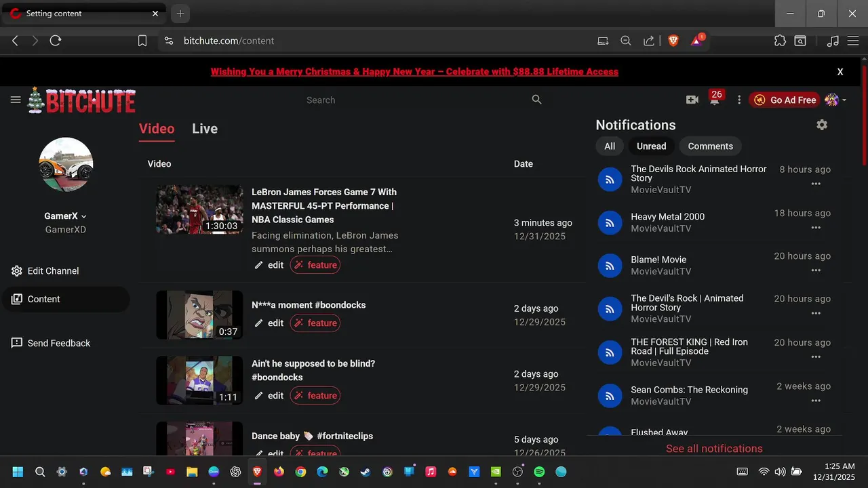
Task: Bookmark this page icon in address bar
Action: (x=142, y=41)
